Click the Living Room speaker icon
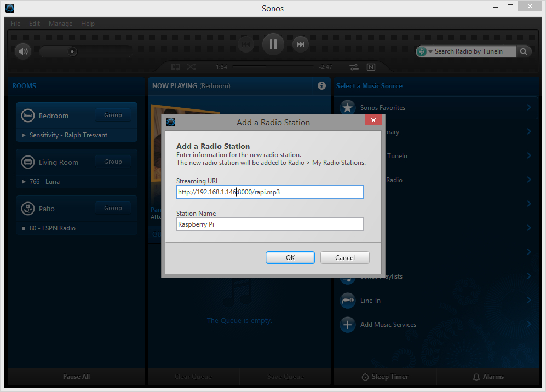 pos(28,162)
